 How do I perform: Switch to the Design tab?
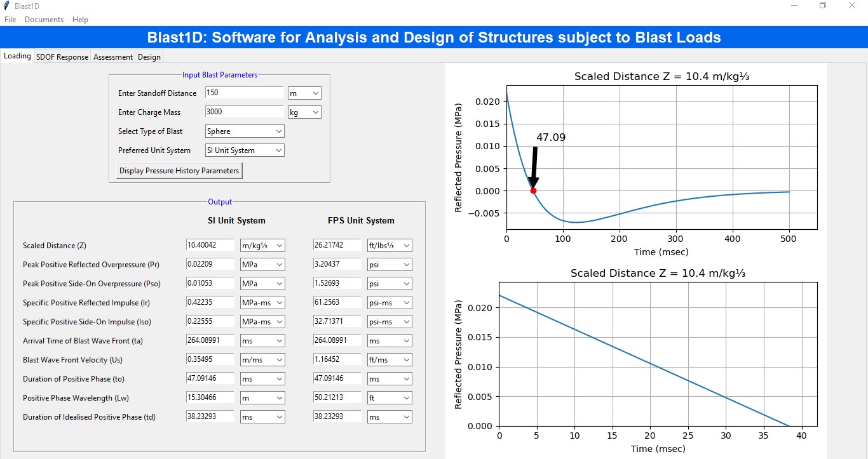pyautogui.click(x=149, y=57)
